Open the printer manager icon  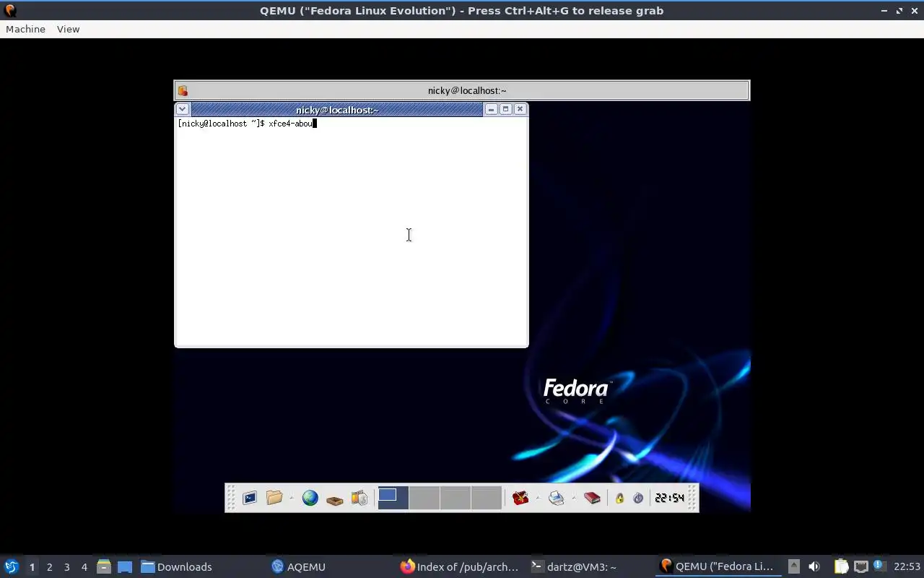click(x=557, y=498)
